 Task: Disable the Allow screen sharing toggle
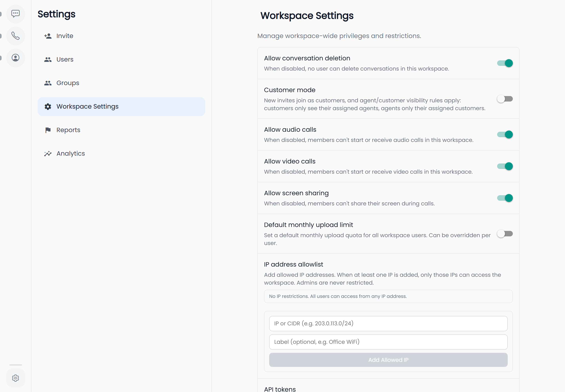[505, 198]
